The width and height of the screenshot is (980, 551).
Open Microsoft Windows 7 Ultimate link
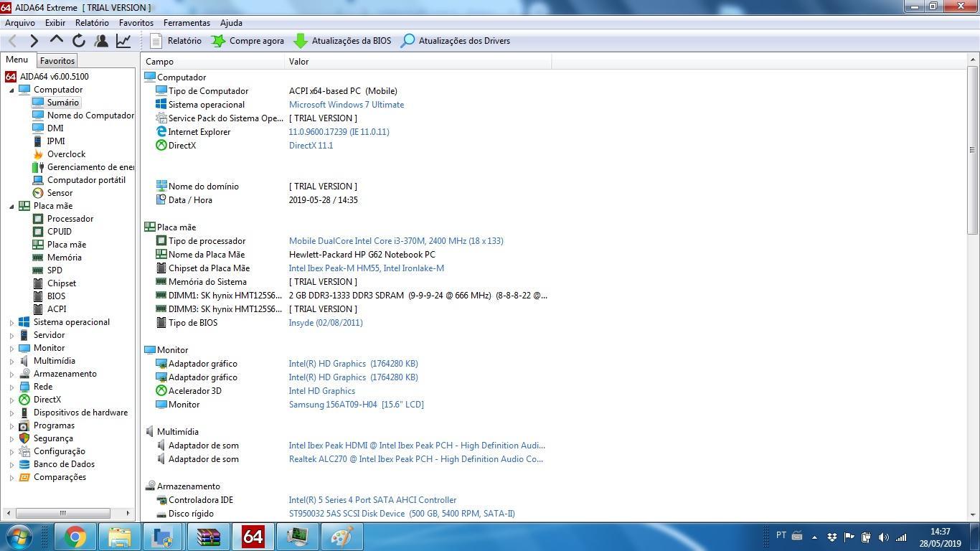347,105
